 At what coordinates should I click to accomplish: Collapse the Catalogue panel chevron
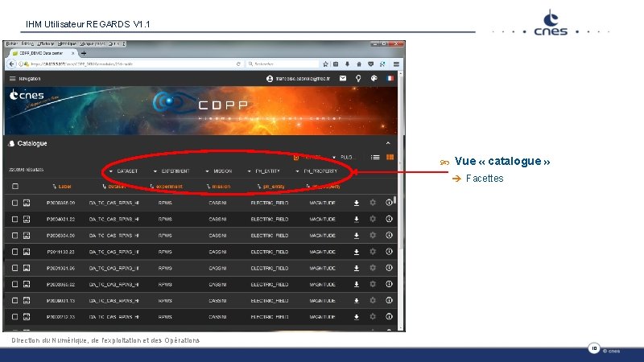click(x=388, y=143)
